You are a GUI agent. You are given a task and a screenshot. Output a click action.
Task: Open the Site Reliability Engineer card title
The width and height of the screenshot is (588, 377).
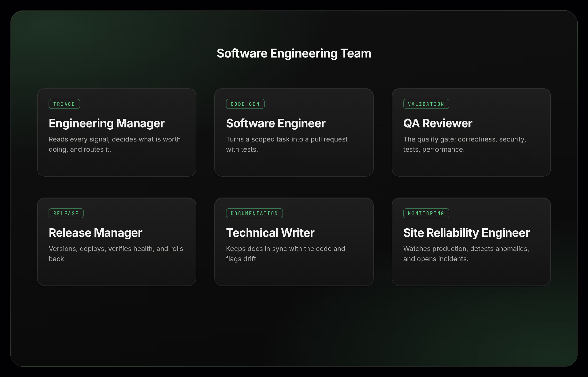tap(466, 233)
